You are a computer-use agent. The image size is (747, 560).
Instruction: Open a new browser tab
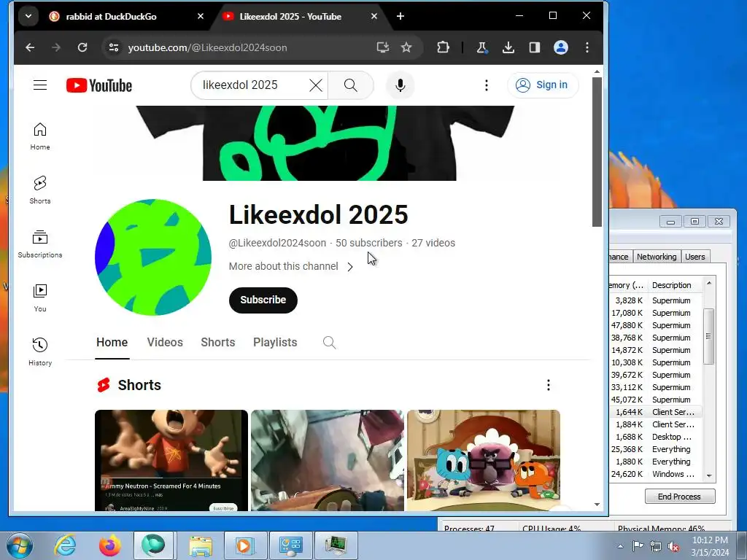(400, 16)
